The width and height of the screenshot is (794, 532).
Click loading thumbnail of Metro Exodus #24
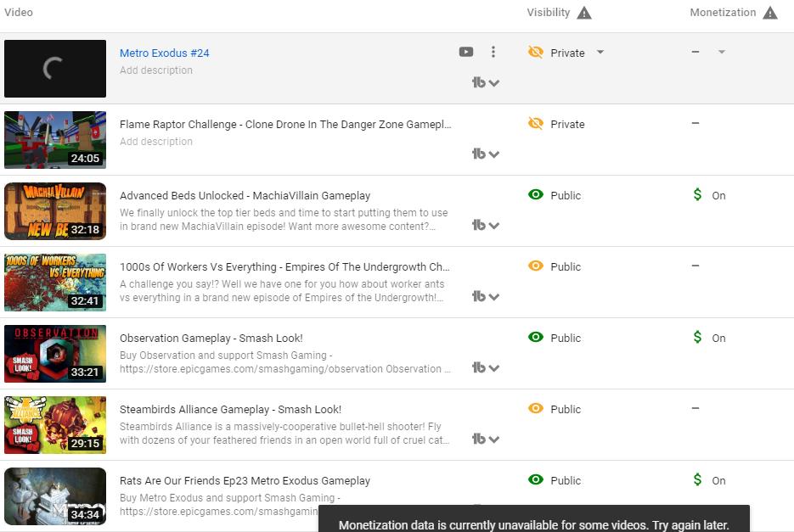pos(55,69)
